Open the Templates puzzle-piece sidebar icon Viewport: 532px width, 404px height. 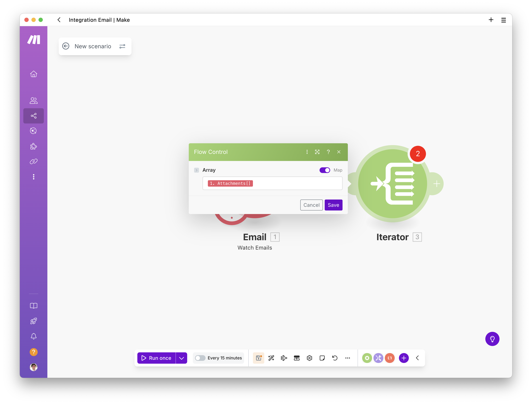pyautogui.click(x=33, y=146)
